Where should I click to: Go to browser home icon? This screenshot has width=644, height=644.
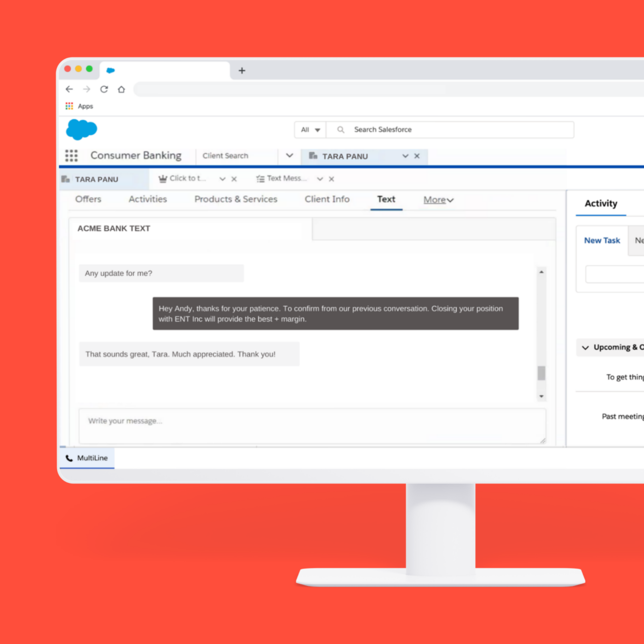tap(121, 89)
